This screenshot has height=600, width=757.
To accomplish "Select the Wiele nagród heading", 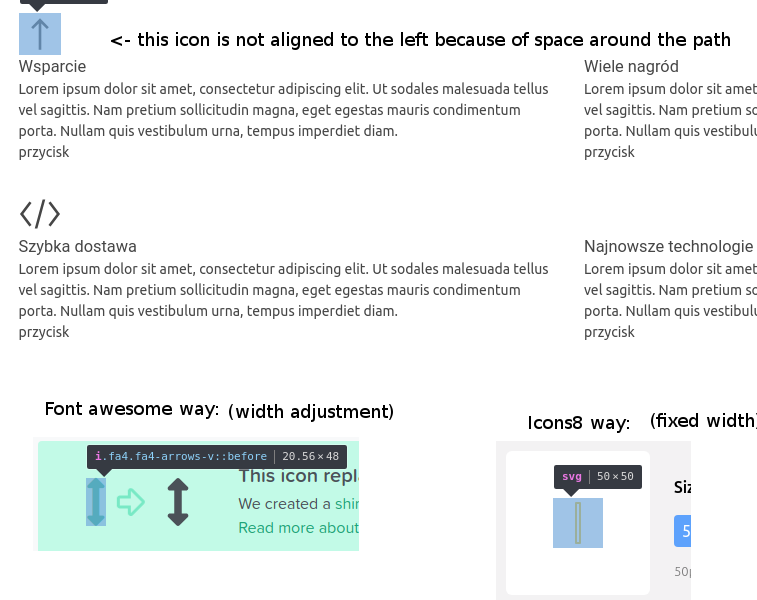I will [x=631, y=66].
